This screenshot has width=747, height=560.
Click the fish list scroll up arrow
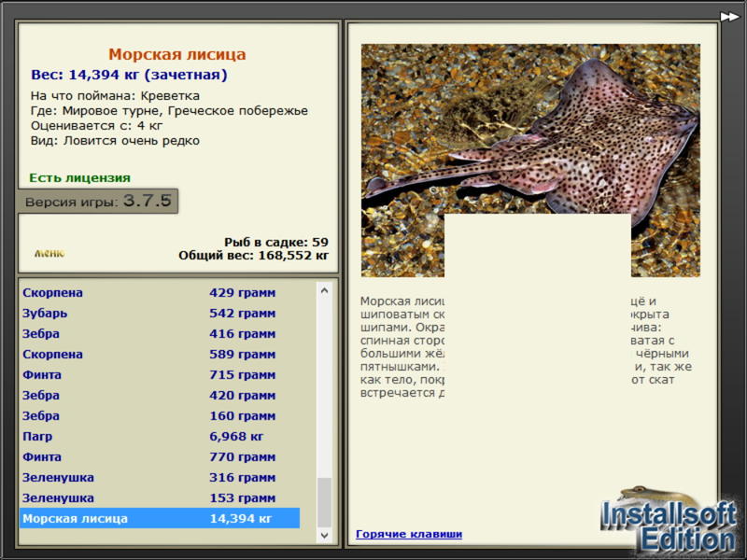click(x=324, y=290)
